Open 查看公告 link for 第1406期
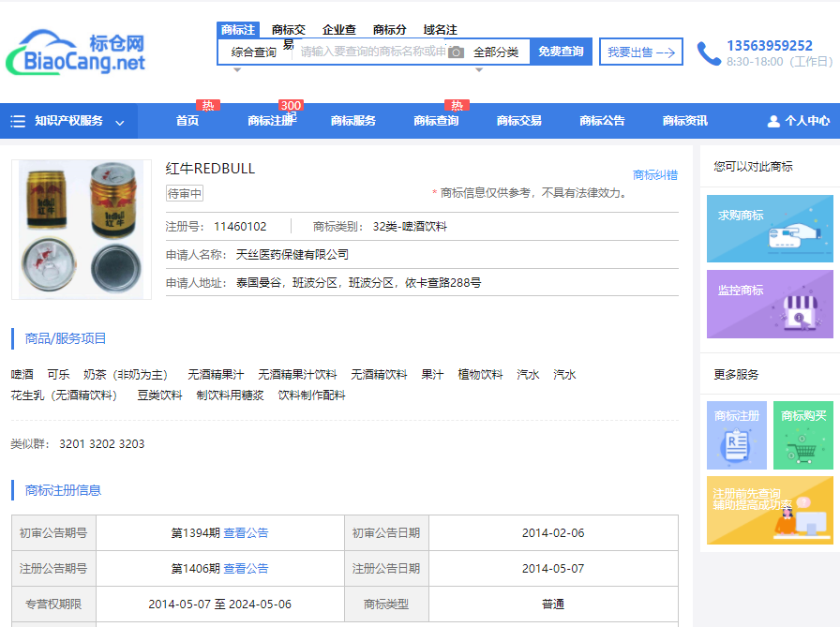 [x=246, y=569]
